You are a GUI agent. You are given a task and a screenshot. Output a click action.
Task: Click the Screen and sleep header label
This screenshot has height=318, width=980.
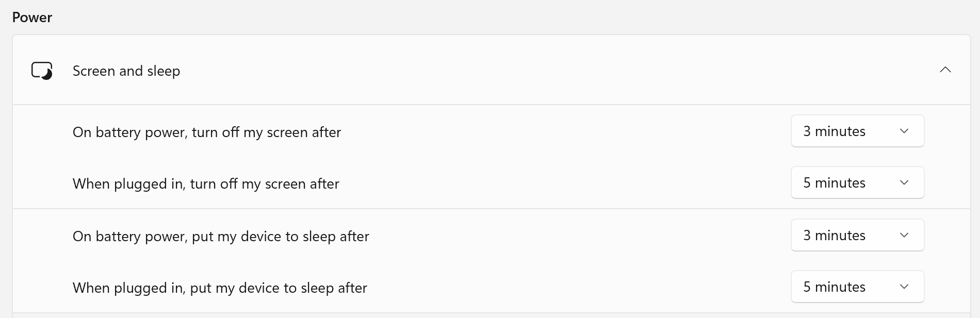126,71
